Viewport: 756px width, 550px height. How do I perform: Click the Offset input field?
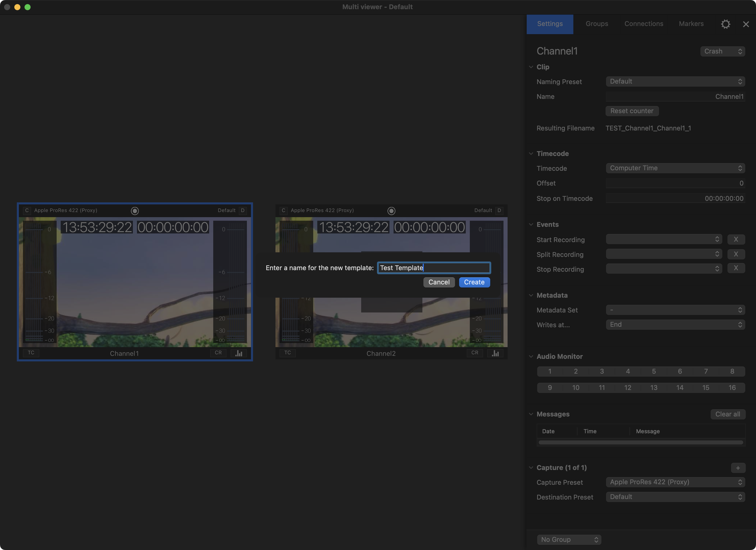point(675,183)
